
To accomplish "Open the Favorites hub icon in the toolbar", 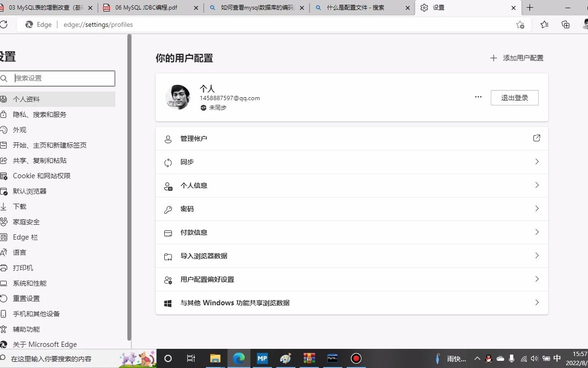I will (x=544, y=24).
